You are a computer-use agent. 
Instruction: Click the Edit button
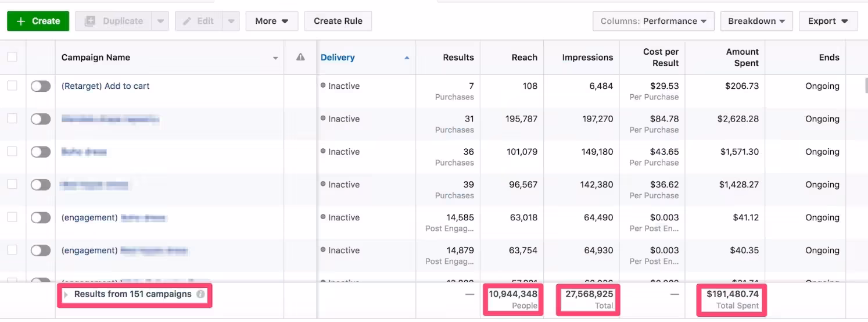pos(198,21)
